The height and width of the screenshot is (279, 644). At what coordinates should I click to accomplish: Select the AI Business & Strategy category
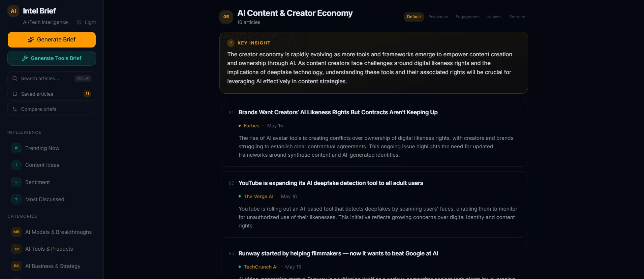pyautogui.click(x=52, y=266)
